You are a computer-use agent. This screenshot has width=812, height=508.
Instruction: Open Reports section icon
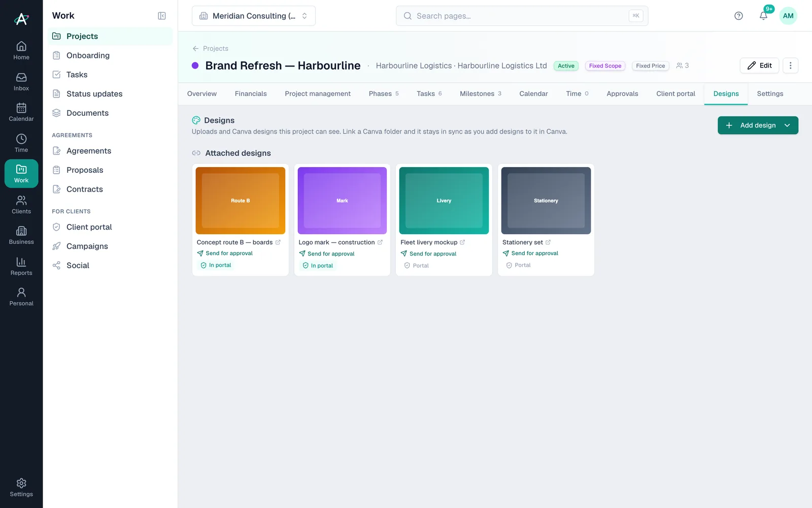coord(21,266)
